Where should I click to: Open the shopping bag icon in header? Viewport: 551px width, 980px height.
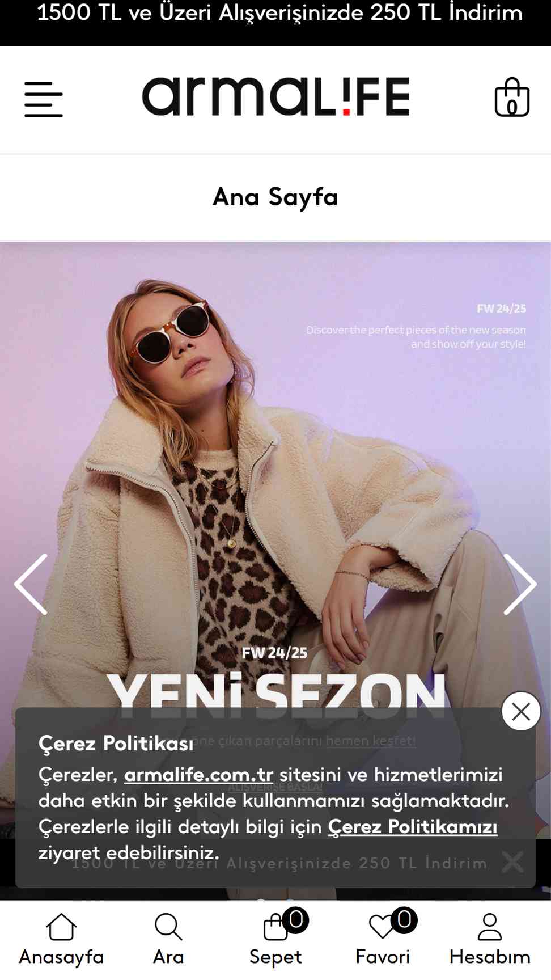[x=512, y=97]
